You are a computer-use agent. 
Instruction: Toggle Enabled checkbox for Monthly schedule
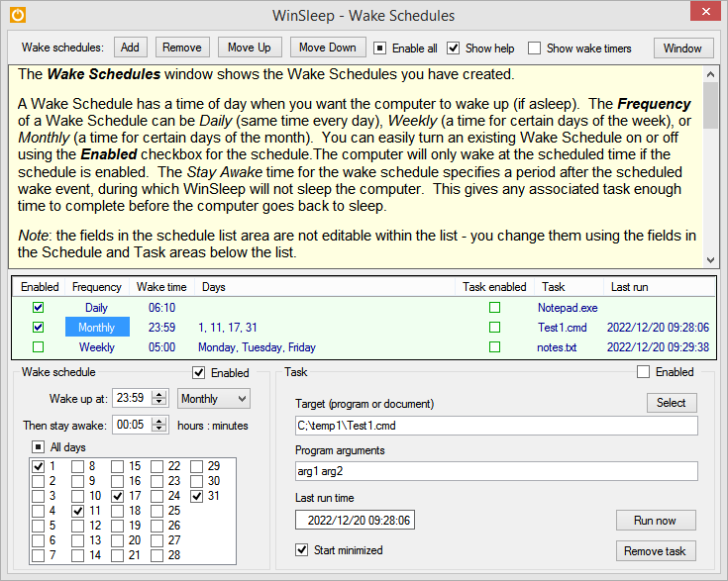pos(39,328)
